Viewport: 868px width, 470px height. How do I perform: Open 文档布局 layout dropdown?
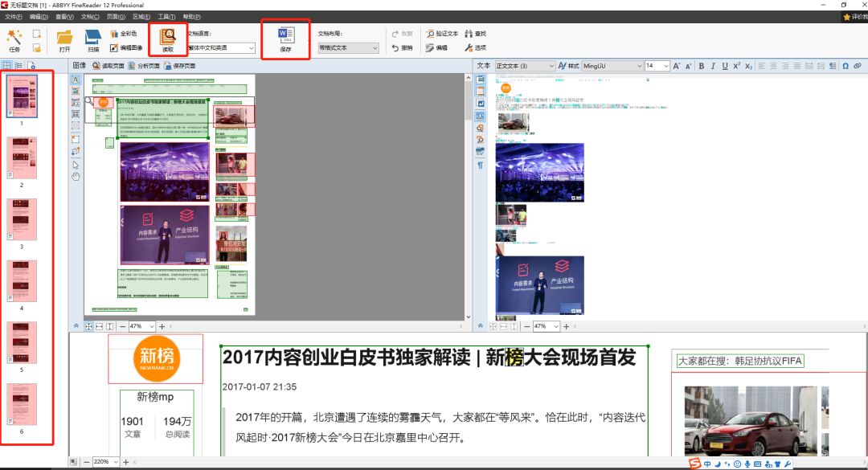pyautogui.click(x=348, y=48)
